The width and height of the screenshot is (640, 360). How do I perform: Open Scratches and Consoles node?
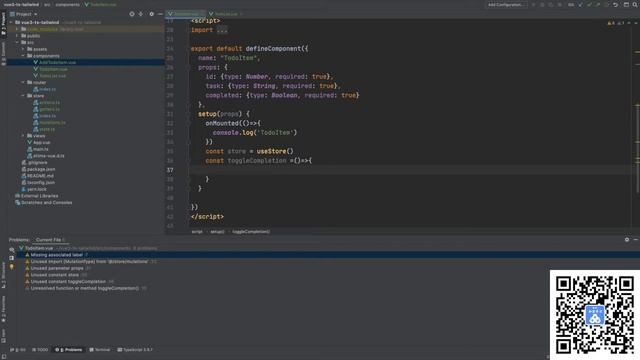tap(44, 202)
